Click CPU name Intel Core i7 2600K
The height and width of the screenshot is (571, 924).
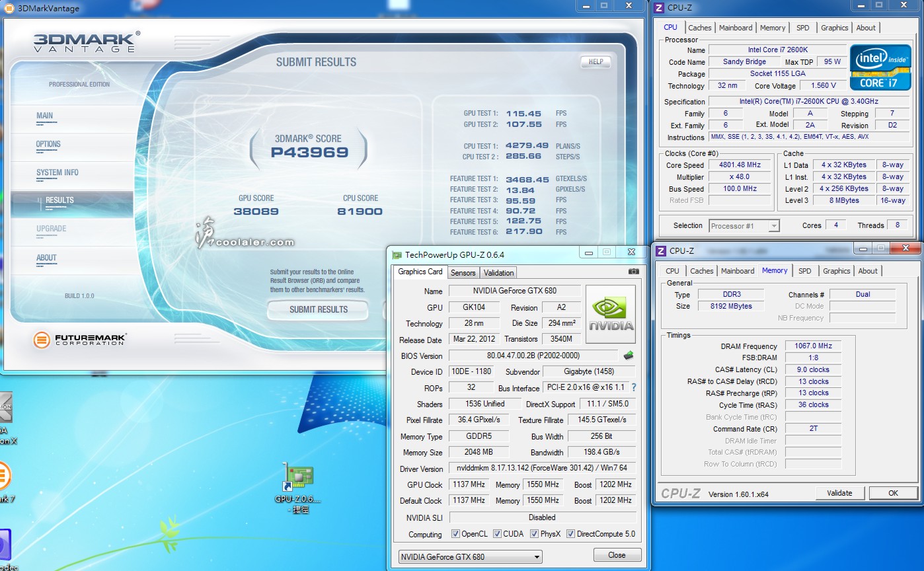tap(777, 50)
